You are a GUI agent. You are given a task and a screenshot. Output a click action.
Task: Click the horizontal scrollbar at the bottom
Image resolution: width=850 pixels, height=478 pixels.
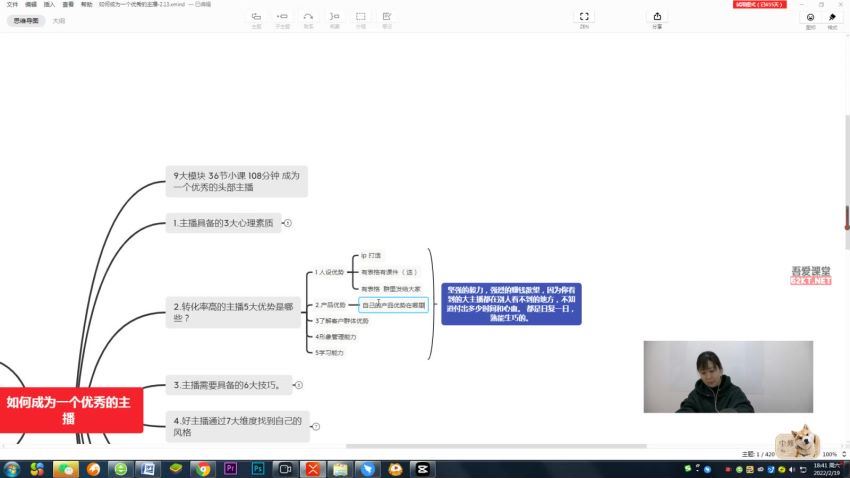(495, 446)
